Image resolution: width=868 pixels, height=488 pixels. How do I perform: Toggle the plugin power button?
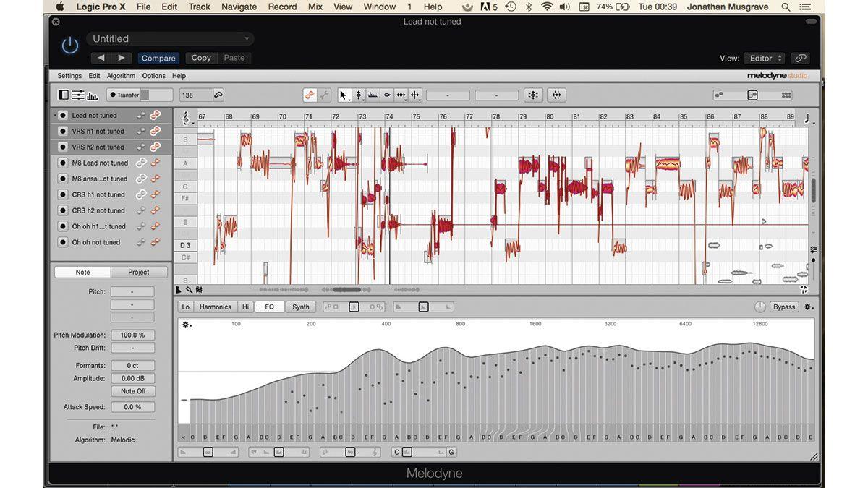70,46
